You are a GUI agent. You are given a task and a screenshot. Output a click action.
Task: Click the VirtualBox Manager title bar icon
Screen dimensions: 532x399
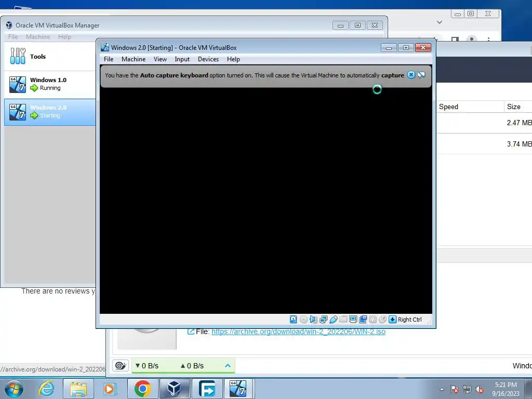tap(9, 25)
